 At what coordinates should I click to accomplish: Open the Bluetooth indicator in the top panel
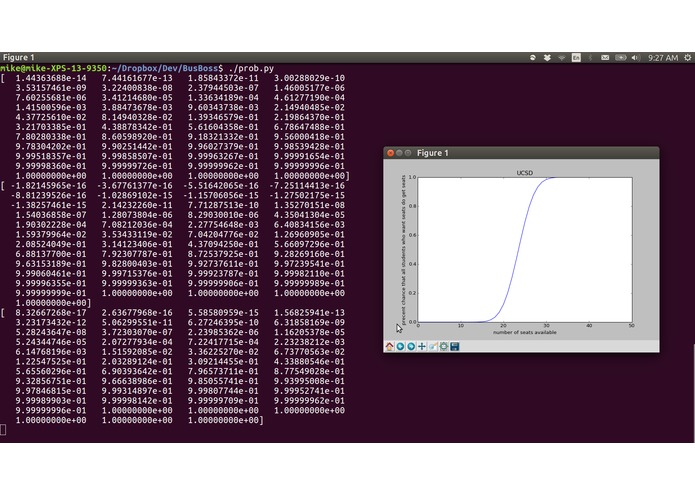tap(590, 58)
